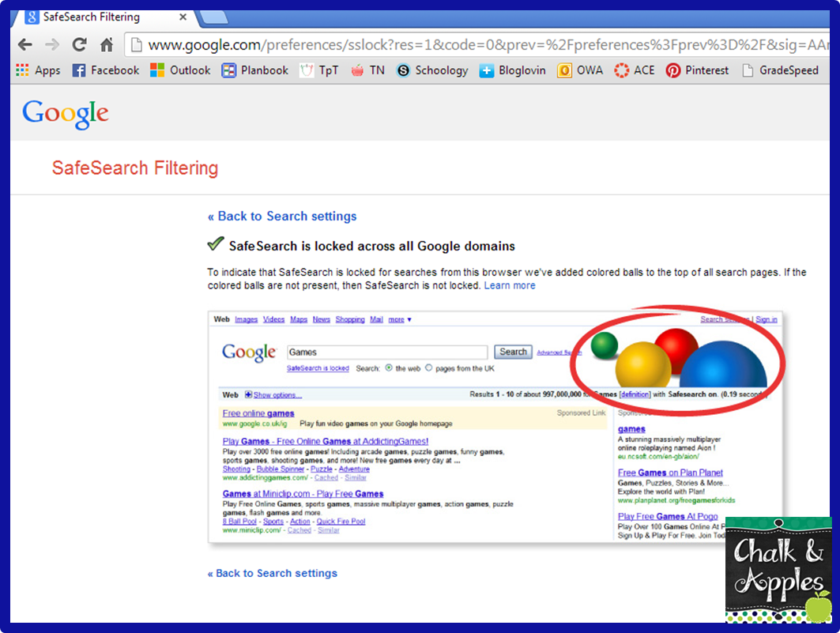Open the Facebook bookmark

point(105,70)
